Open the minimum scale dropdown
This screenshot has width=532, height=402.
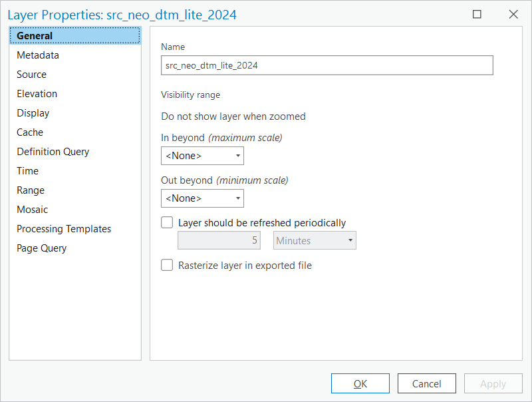click(238, 198)
